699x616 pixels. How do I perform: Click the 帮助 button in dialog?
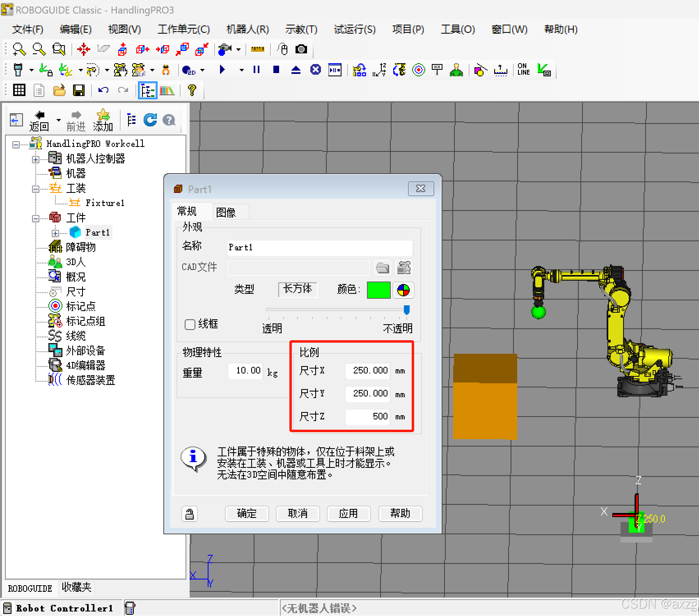(x=400, y=513)
